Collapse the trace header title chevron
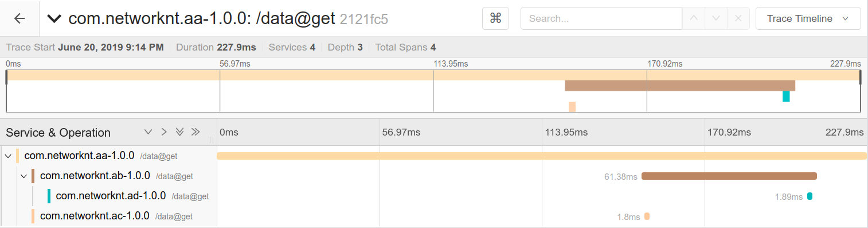Viewport: 868px width, 228px height. 54,18
